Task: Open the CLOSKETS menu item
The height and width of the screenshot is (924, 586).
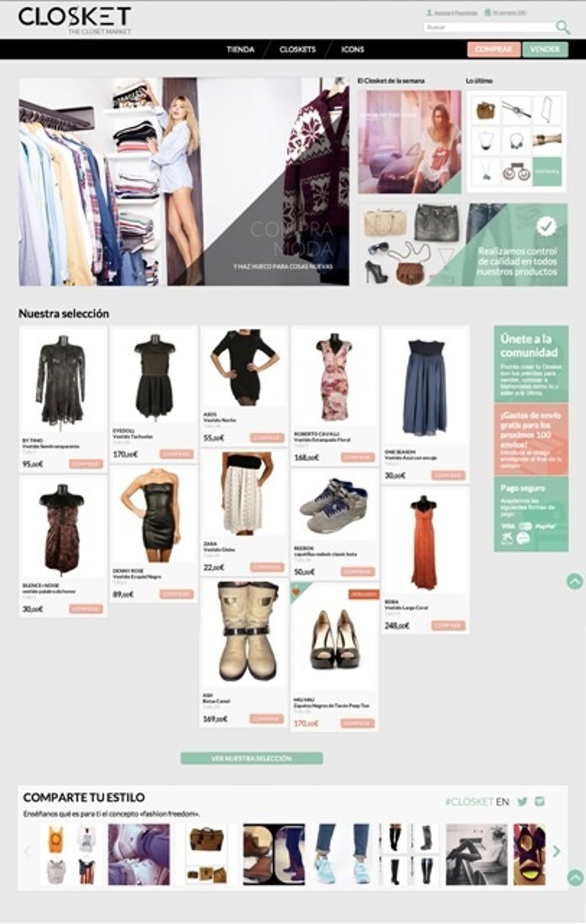Action: (x=297, y=50)
